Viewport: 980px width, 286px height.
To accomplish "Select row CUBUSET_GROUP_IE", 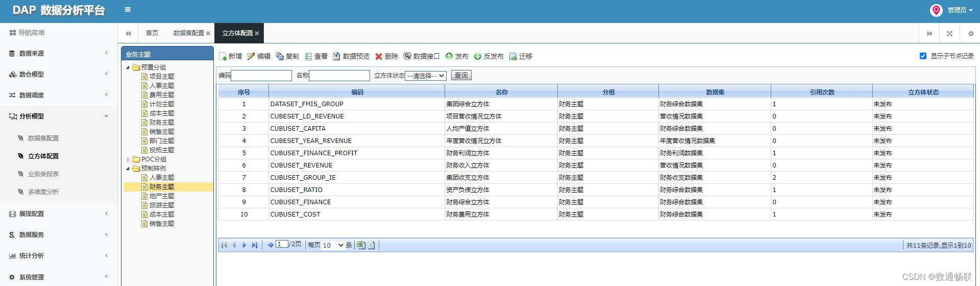I will 596,178.
